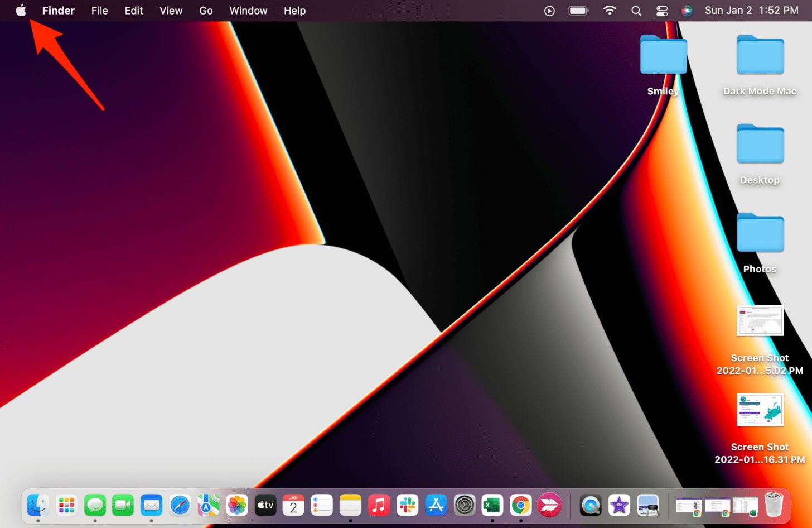
Task: Open the View menu
Action: click(171, 11)
